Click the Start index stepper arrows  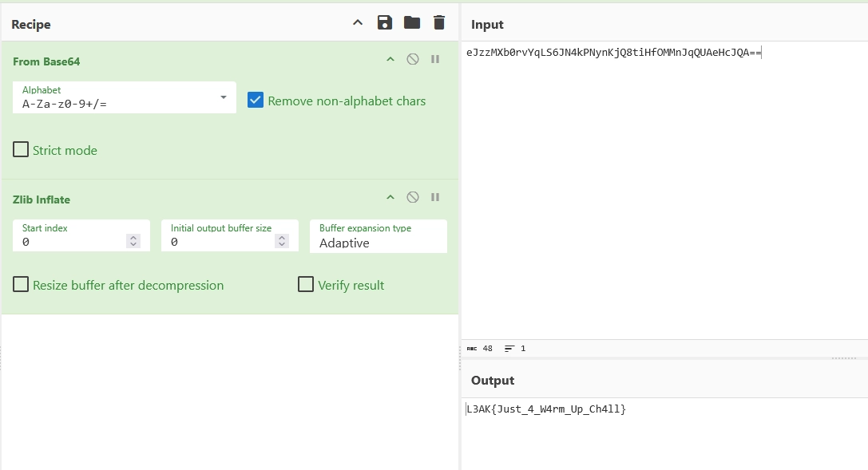coord(133,241)
